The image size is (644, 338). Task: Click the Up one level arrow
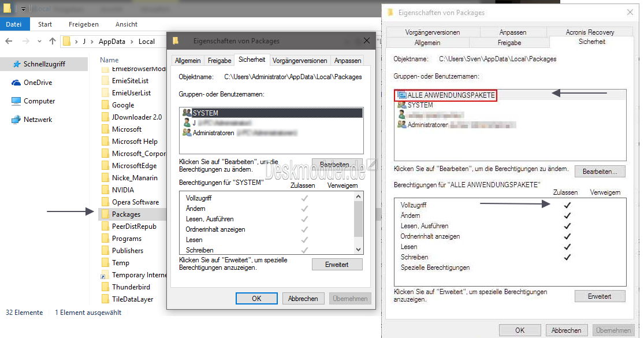(53, 41)
